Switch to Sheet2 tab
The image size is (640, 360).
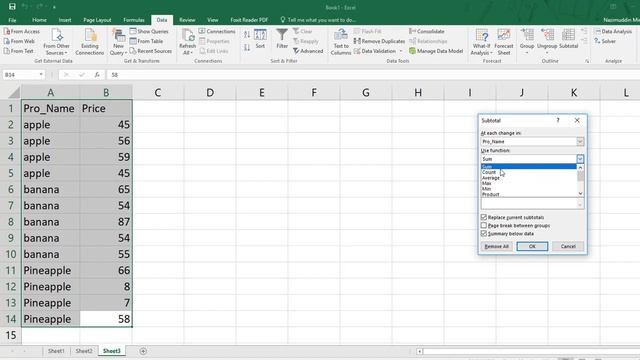[x=84, y=351]
